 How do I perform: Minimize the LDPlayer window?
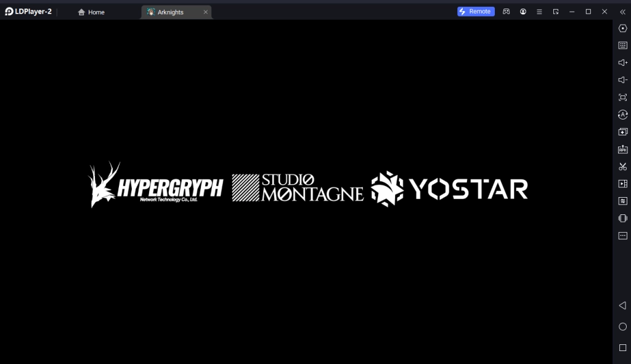pos(572,12)
